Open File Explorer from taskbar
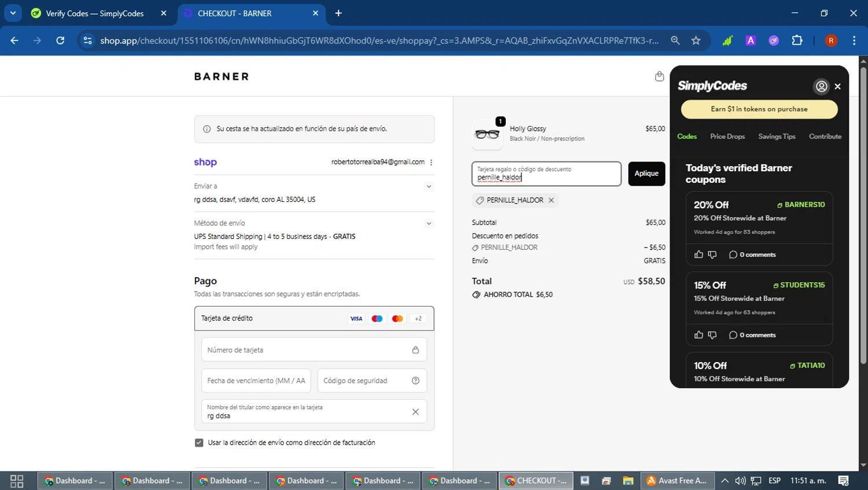Viewport: 868px width, 490px height. tap(628, 481)
